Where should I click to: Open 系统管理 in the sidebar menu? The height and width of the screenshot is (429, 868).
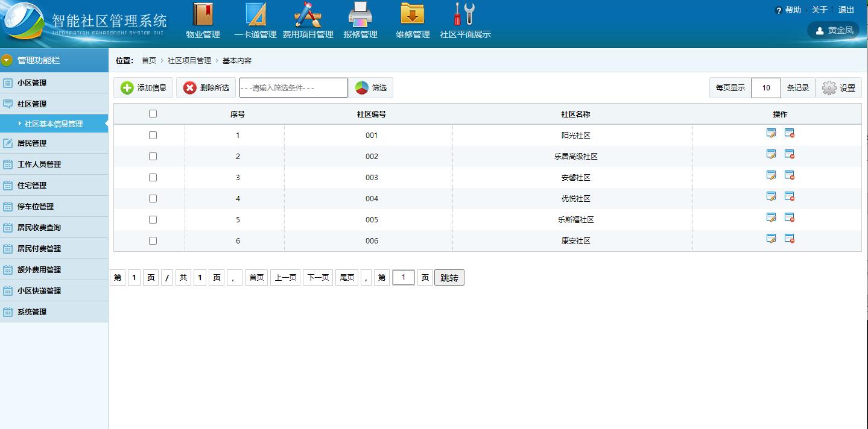[32, 312]
